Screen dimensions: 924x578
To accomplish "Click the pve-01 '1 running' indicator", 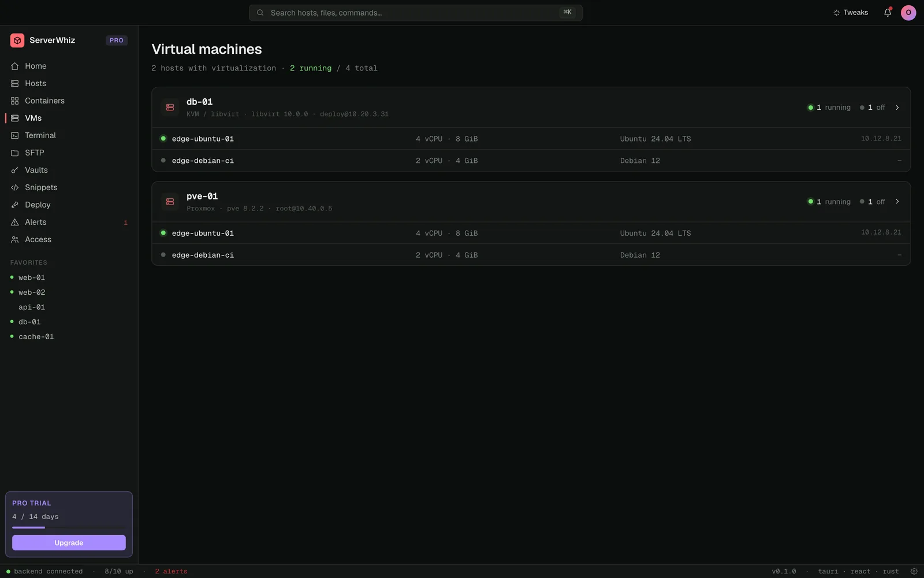I will (x=829, y=202).
